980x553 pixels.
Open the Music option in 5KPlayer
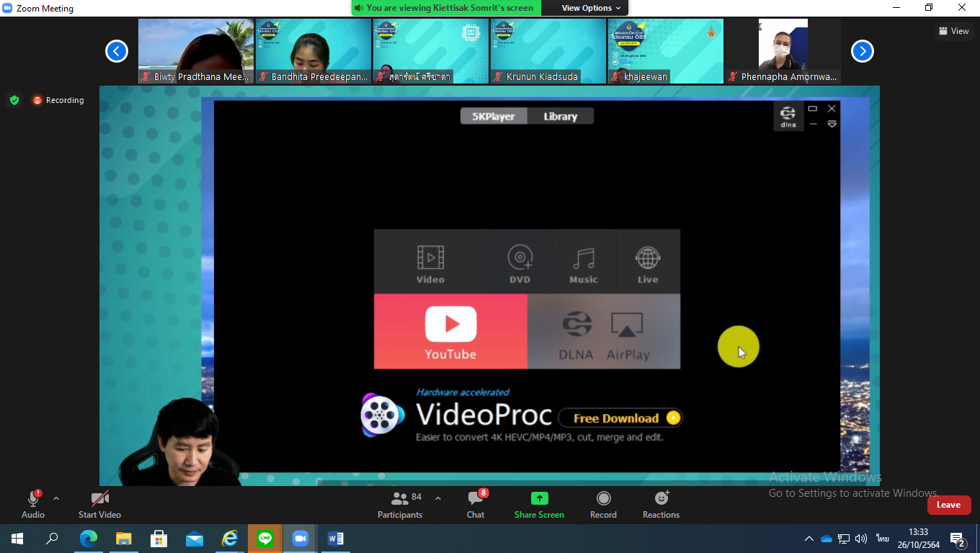584,262
